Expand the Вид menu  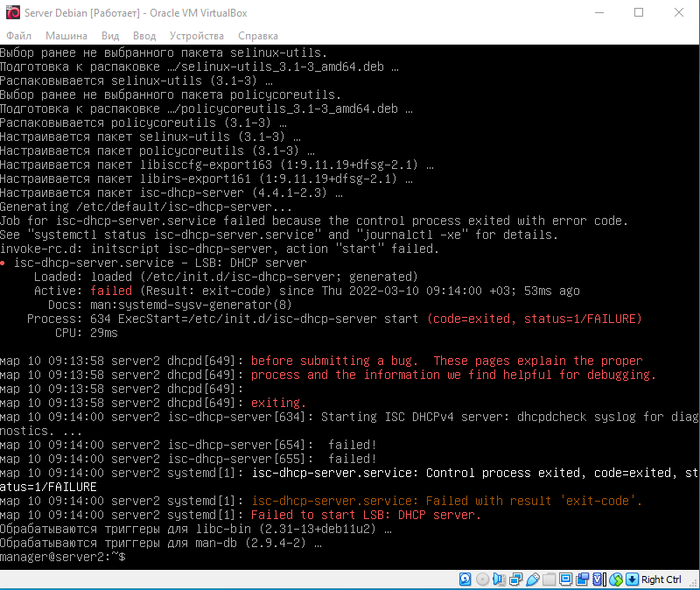tap(110, 36)
